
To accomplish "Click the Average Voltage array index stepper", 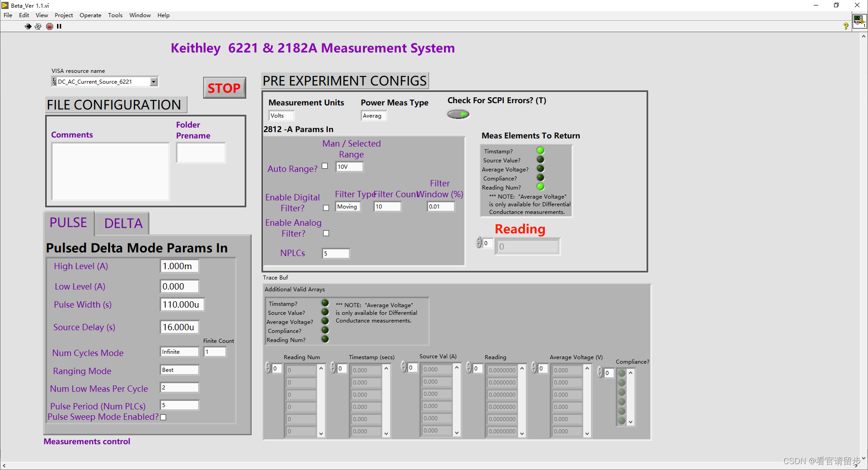I will pos(534,368).
